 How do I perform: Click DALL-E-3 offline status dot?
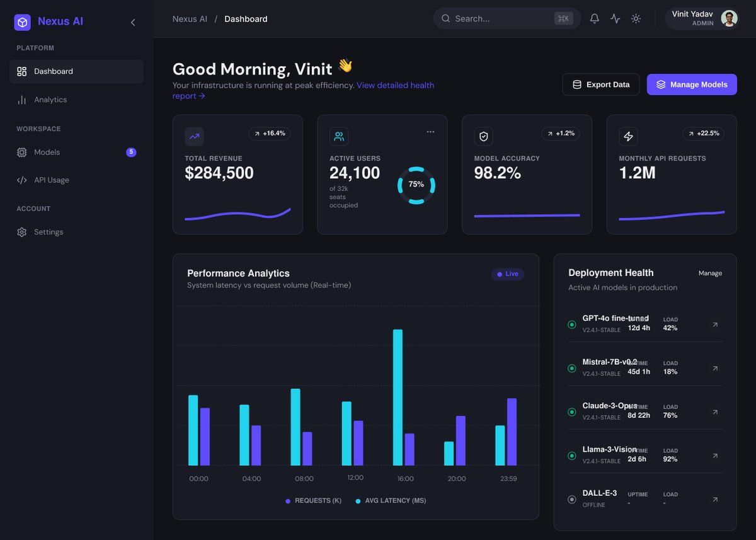(x=572, y=500)
